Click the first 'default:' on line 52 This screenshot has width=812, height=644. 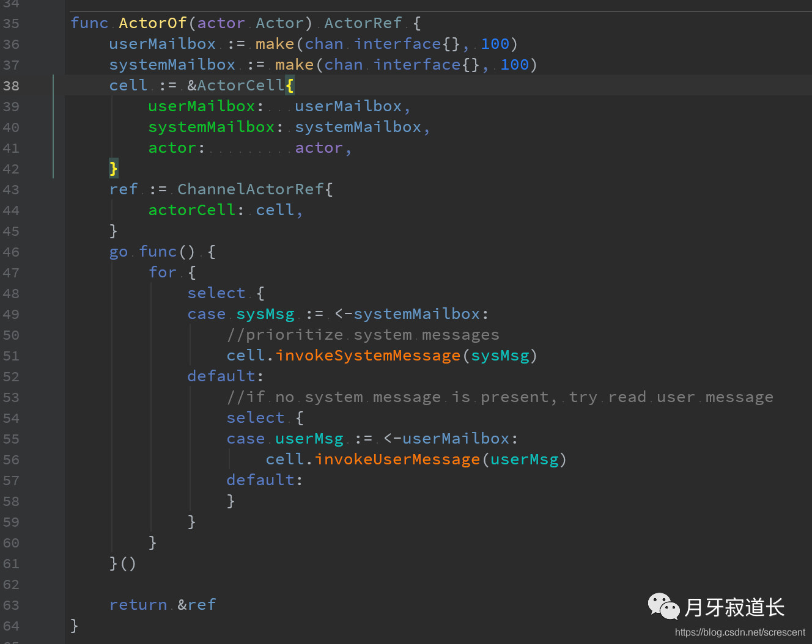pos(226,376)
